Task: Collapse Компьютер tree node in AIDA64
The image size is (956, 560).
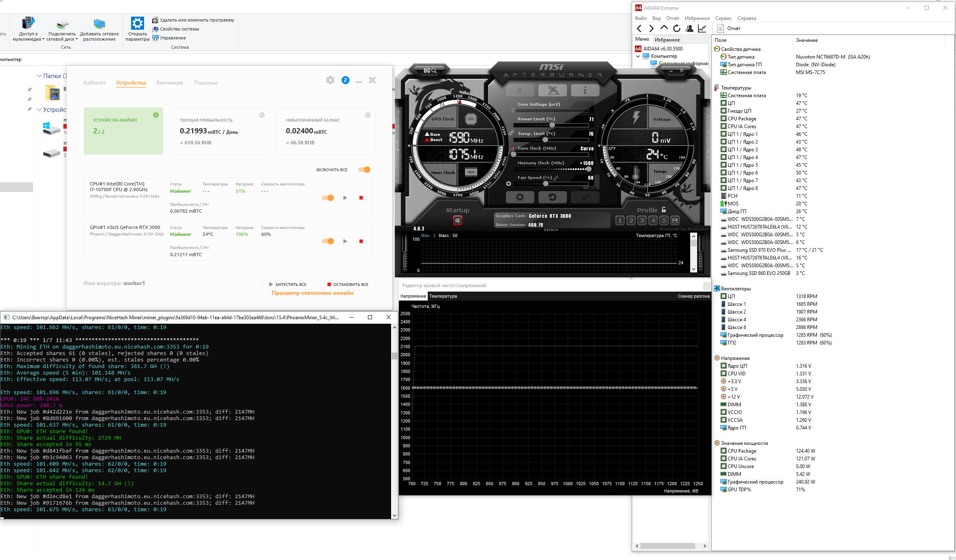Action: pyautogui.click(x=638, y=57)
